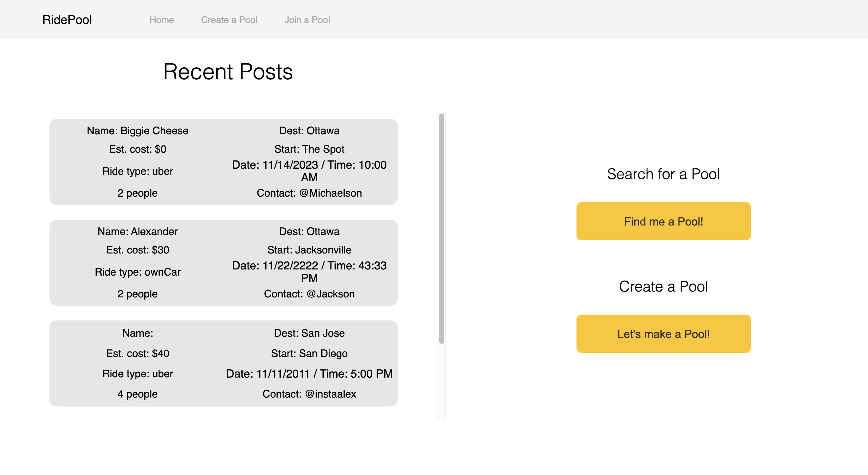Image resolution: width=868 pixels, height=475 pixels.
Task: Open the Home nav link
Action: click(161, 20)
